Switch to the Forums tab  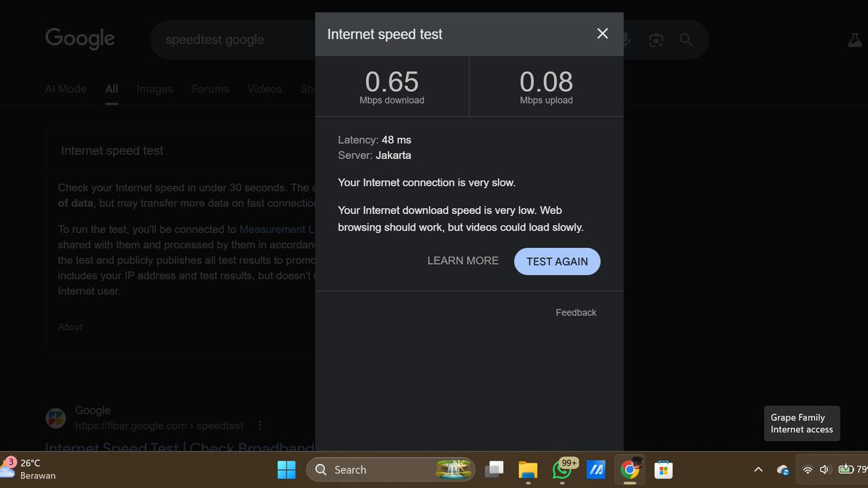210,89
